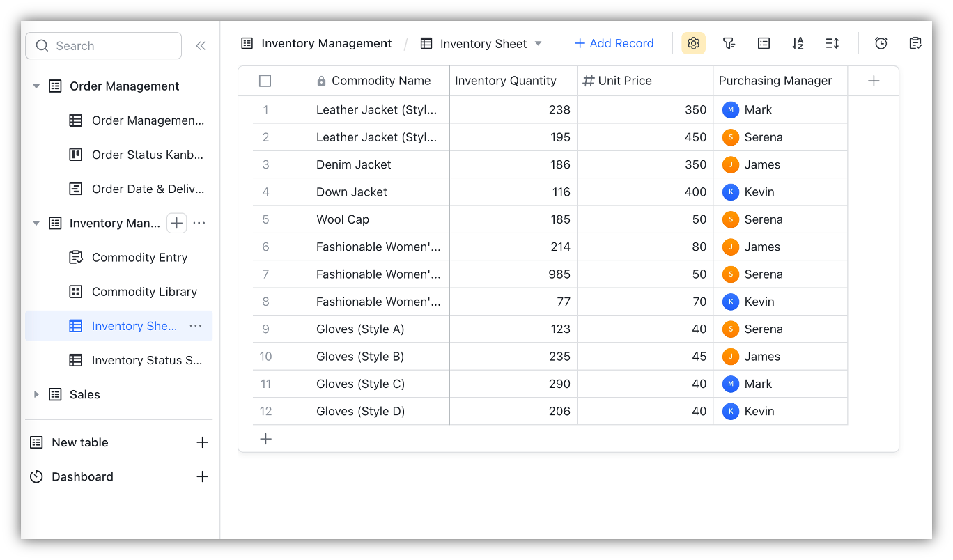Open the ellipsis menu beside Inventory Man...
This screenshot has width=953, height=560.
(x=199, y=223)
